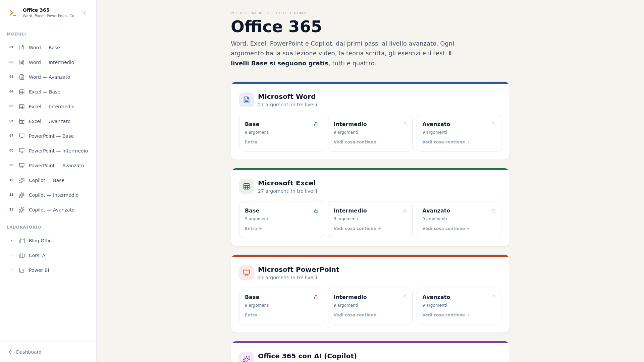
Task: Click the back arrow icon next to Dashboard
Action: (11, 352)
